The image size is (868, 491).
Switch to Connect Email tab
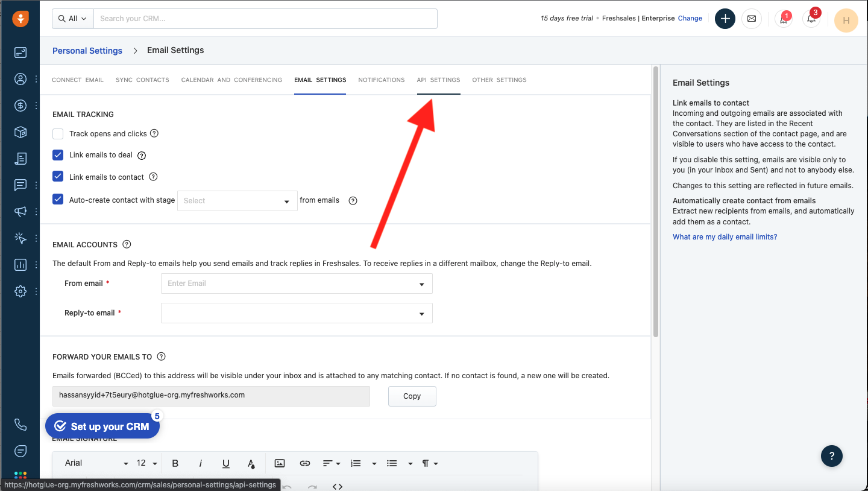click(78, 80)
